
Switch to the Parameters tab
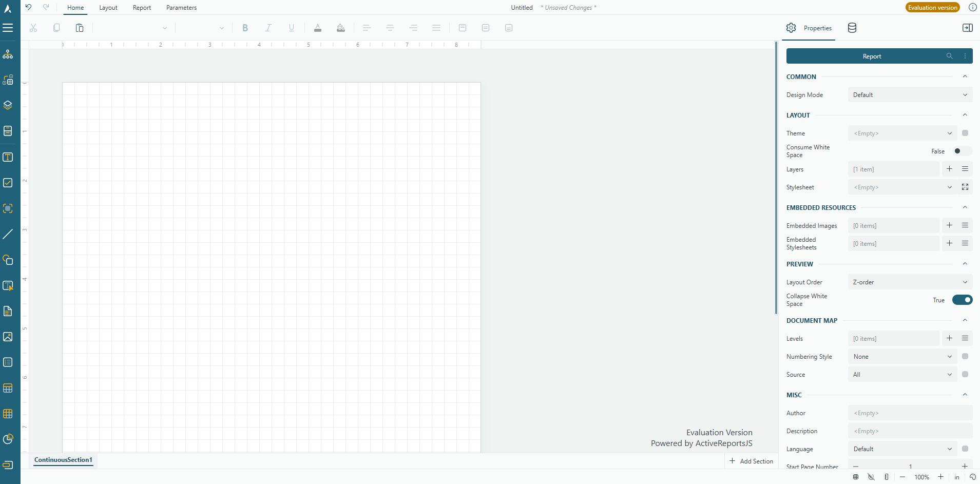(x=181, y=7)
